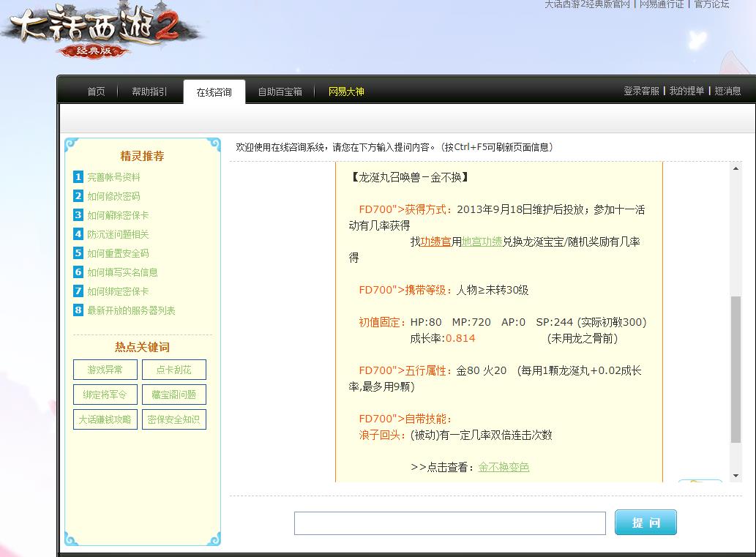This screenshot has height=557, width=756.
Task: Open 如何解除密保卡 recommendation
Action: click(118, 215)
